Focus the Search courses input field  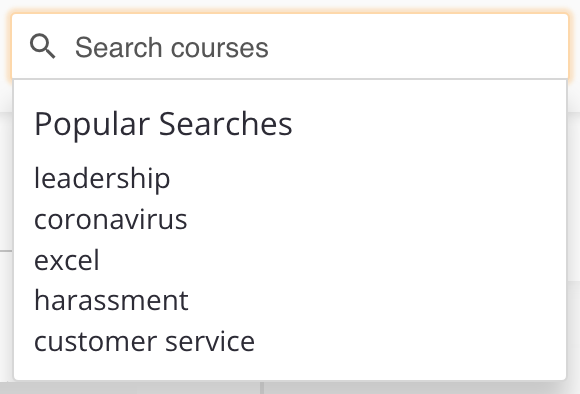point(290,47)
